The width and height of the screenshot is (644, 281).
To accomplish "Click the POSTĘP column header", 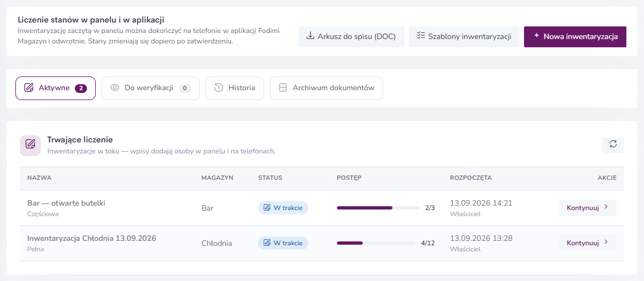I will [349, 178].
